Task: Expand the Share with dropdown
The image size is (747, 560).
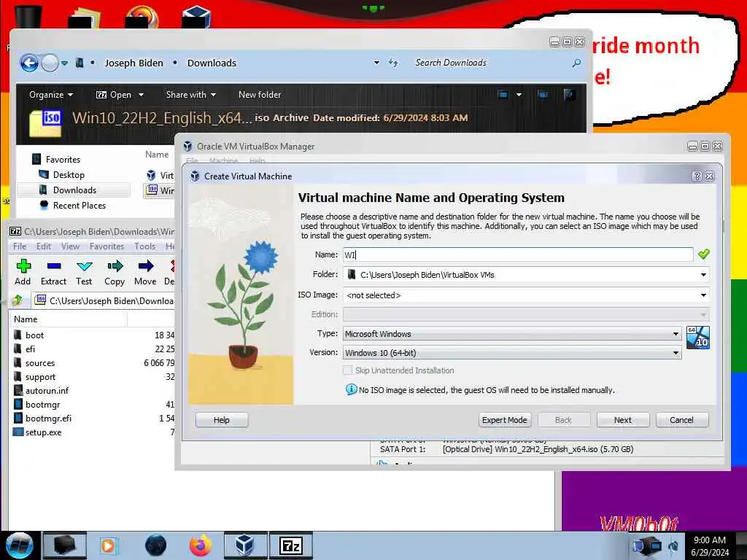Action: [191, 94]
